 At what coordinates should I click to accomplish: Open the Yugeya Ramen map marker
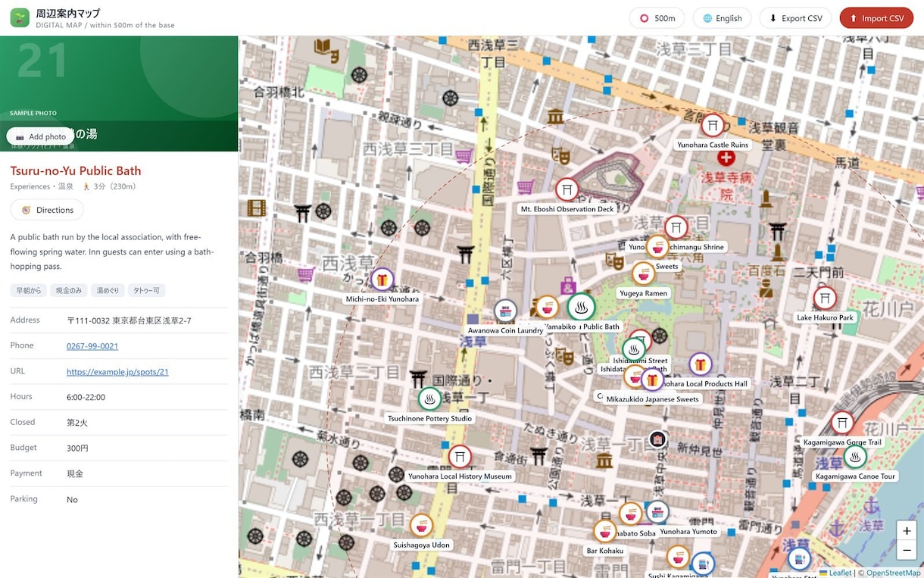[643, 273]
